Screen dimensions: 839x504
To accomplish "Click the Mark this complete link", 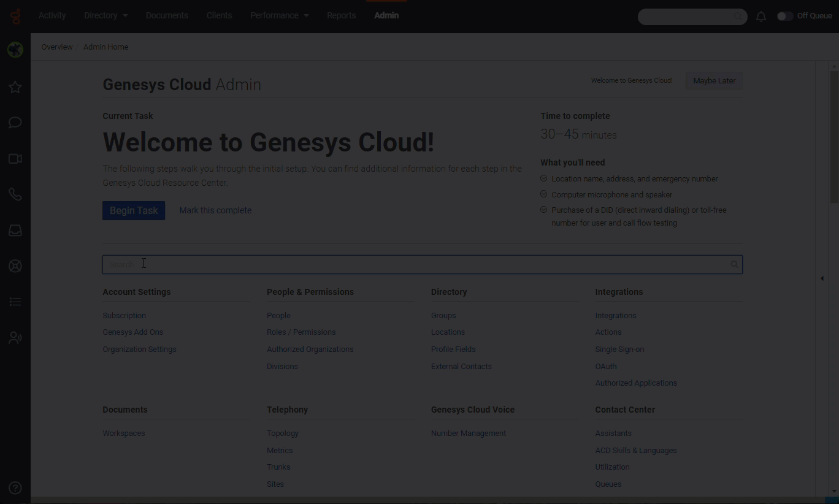I will coord(215,210).
